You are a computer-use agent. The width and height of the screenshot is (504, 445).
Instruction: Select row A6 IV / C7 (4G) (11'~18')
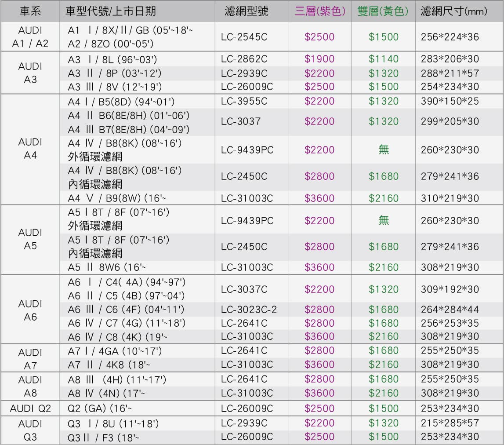coord(127,323)
